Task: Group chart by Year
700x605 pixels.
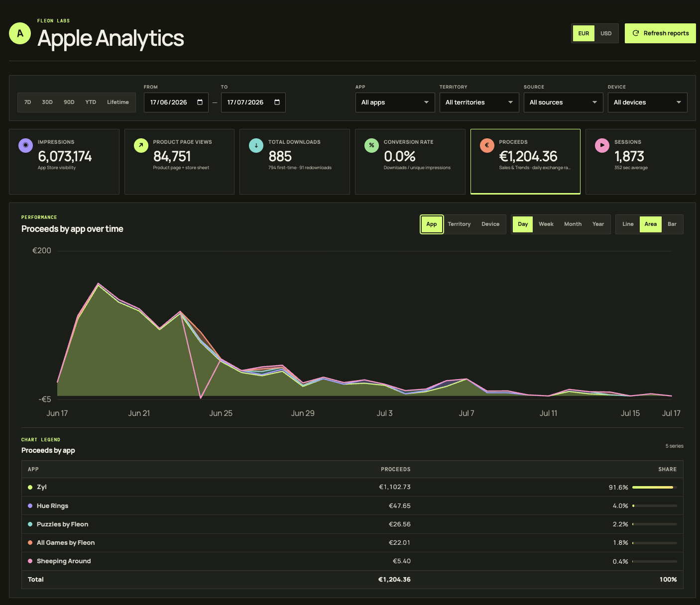Action: coord(598,224)
